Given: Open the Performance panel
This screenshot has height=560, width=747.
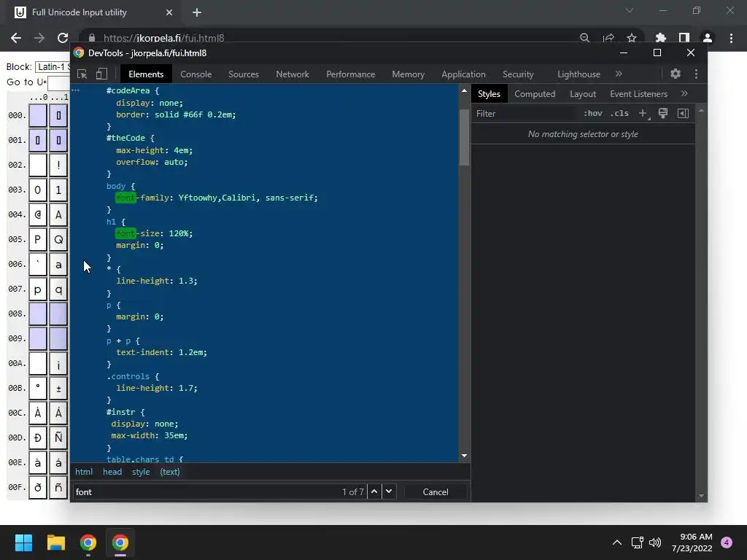Looking at the screenshot, I should (x=351, y=74).
